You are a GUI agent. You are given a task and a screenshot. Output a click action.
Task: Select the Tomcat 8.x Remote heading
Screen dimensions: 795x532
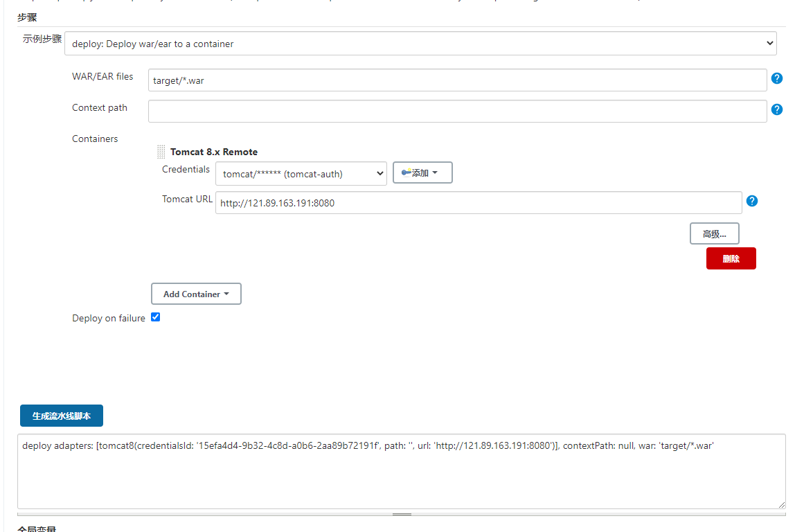click(x=214, y=152)
